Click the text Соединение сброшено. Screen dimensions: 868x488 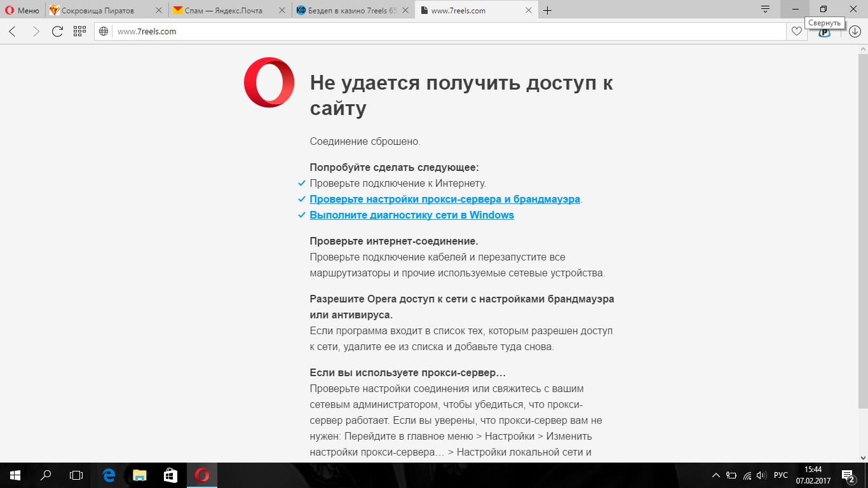[365, 141]
